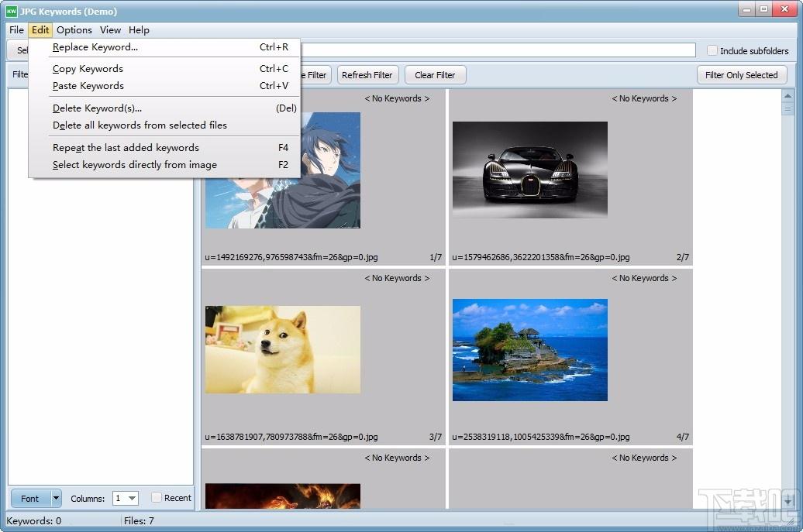
Task: Choose Delete Keyword(s)... menu entry
Action: (x=164, y=108)
